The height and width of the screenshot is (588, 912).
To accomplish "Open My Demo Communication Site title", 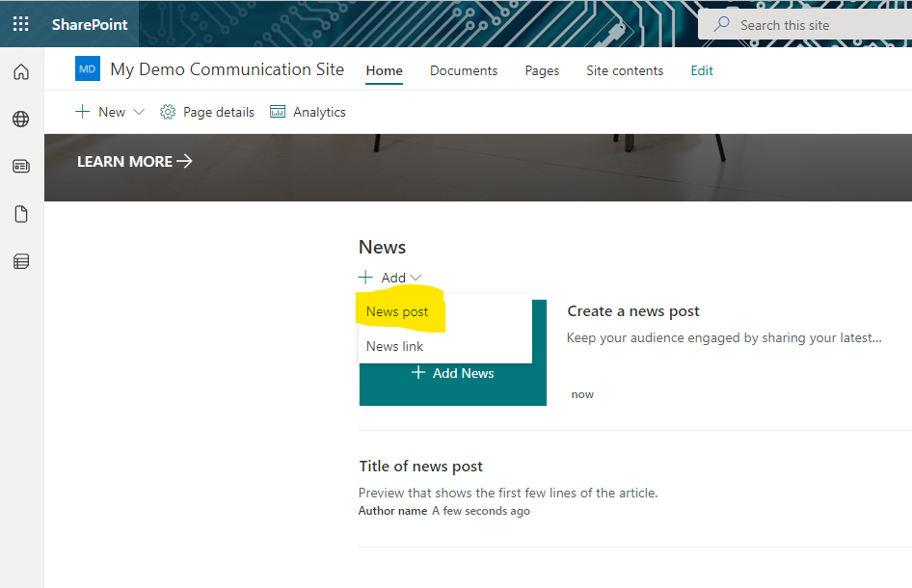I will click(227, 69).
